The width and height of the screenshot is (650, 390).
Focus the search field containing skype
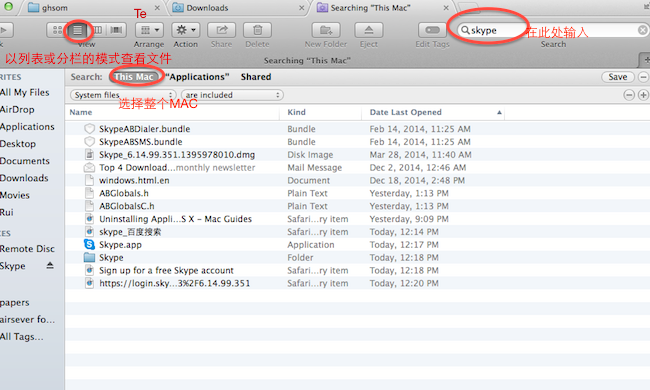click(553, 30)
